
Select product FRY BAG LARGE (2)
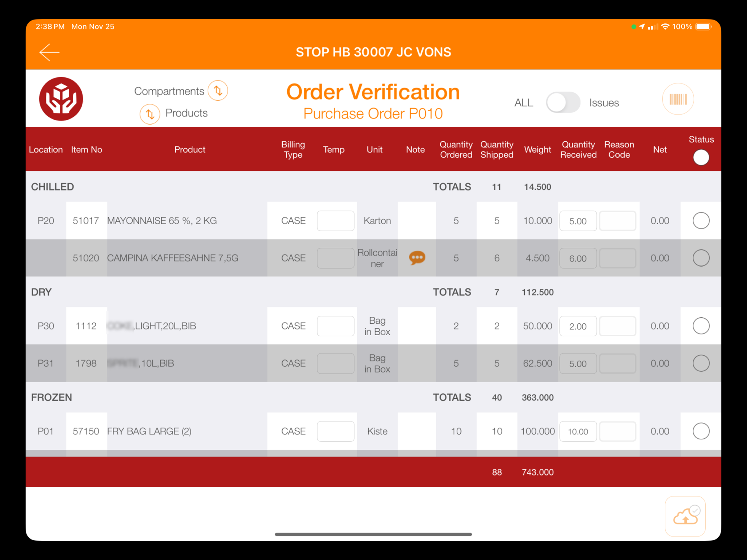coord(149,432)
